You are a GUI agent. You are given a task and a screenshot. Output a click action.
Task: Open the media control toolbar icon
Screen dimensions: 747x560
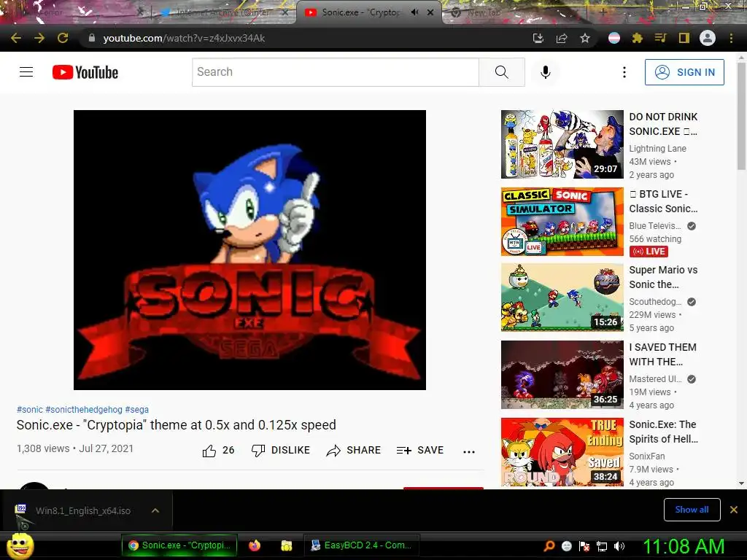pos(660,38)
